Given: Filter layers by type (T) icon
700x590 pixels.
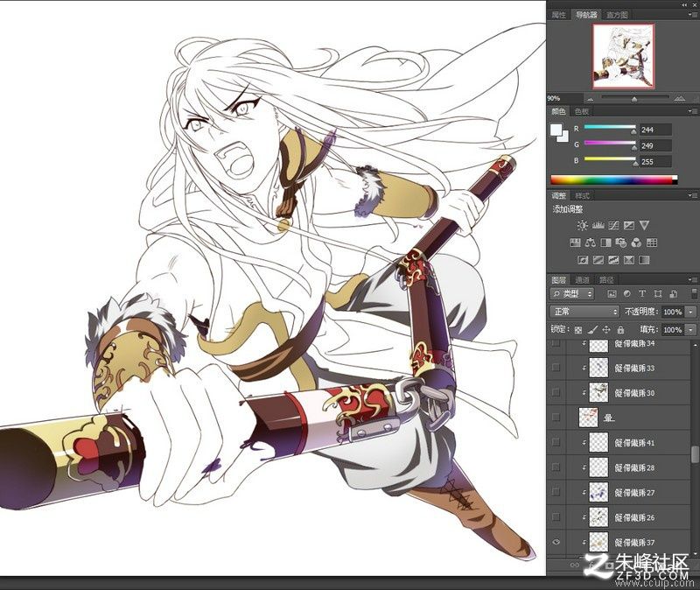Looking at the screenshot, I should click(x=642, y=293).
